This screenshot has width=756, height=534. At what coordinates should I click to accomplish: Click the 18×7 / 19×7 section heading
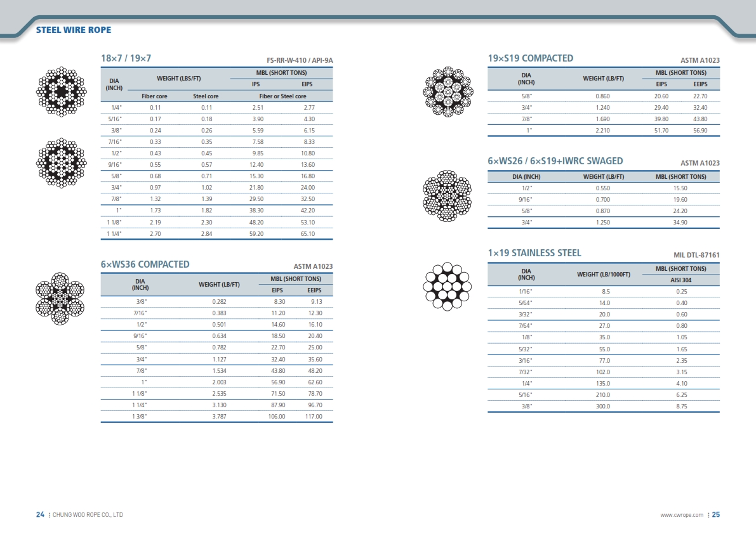pyautogui.click(x=126, y=58)
